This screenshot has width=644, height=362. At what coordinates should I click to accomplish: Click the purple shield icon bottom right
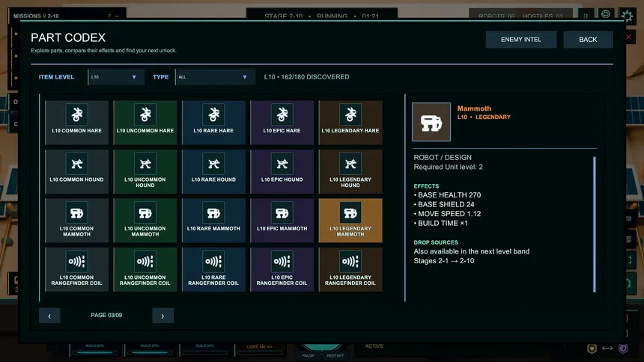pyautogui.click(x=623, y=349)
